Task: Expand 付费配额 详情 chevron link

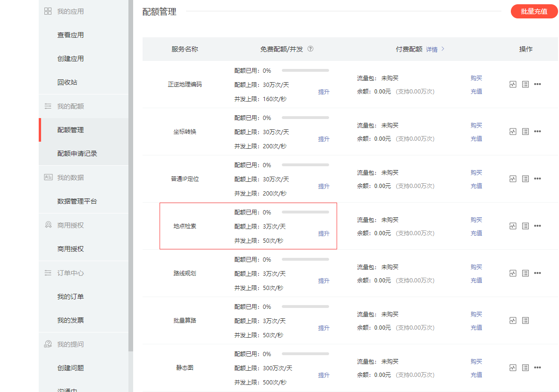Action: pos(435,49)
